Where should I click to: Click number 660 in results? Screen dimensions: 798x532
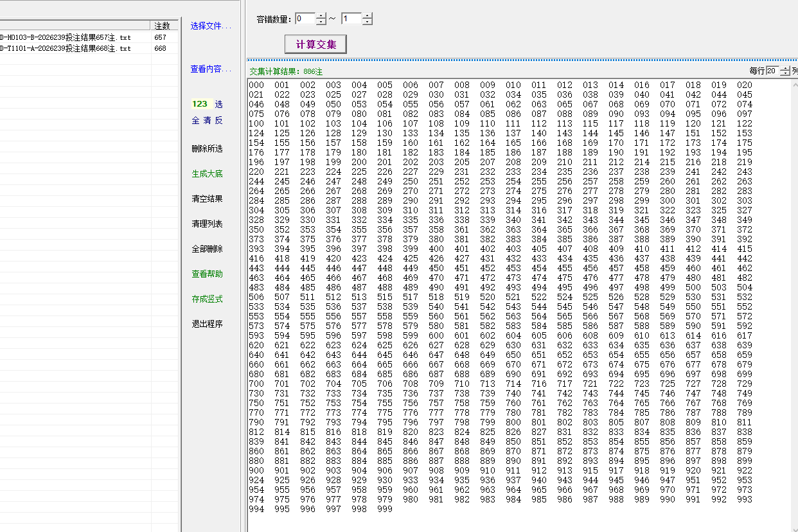click(256, 364)
